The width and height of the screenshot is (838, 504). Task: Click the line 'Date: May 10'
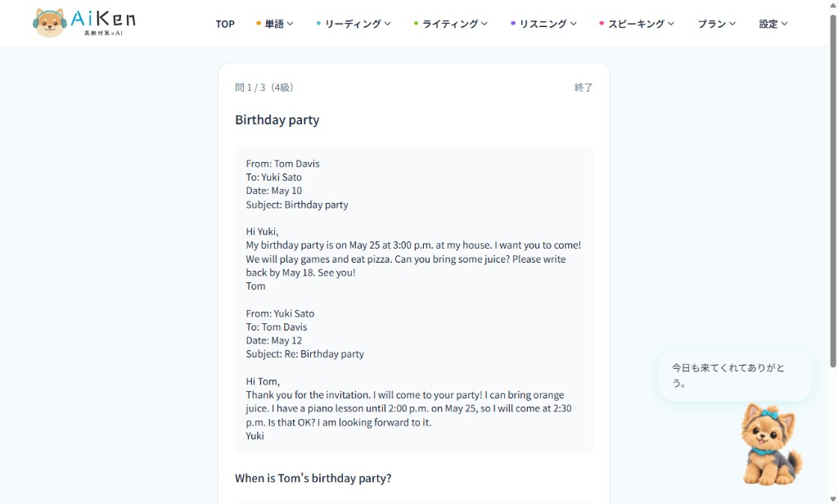273,191
